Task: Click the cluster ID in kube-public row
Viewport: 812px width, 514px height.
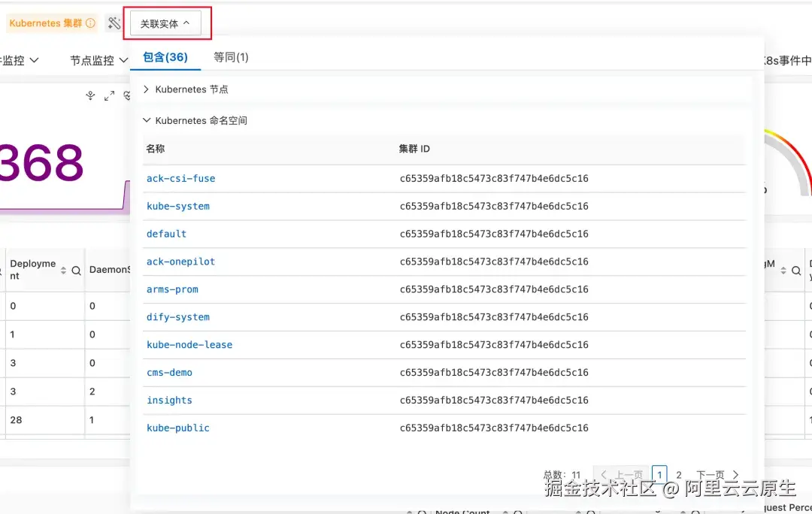Action: [x=494, y=428]
